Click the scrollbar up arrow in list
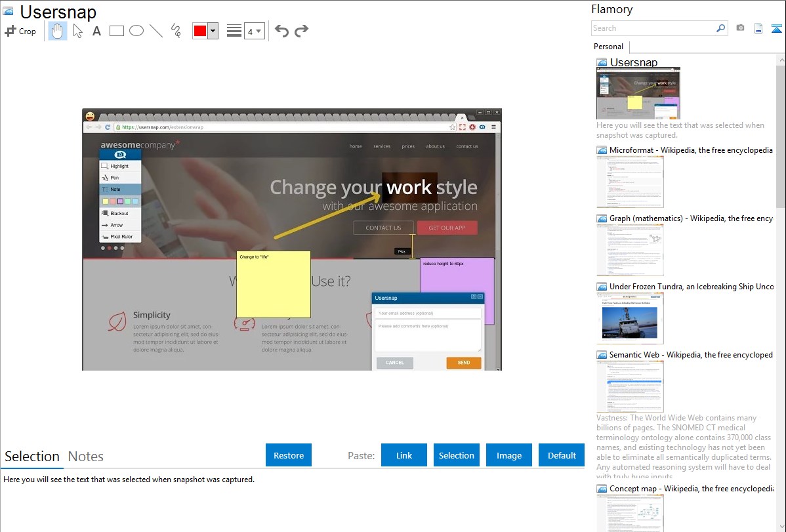 [781, 60]
